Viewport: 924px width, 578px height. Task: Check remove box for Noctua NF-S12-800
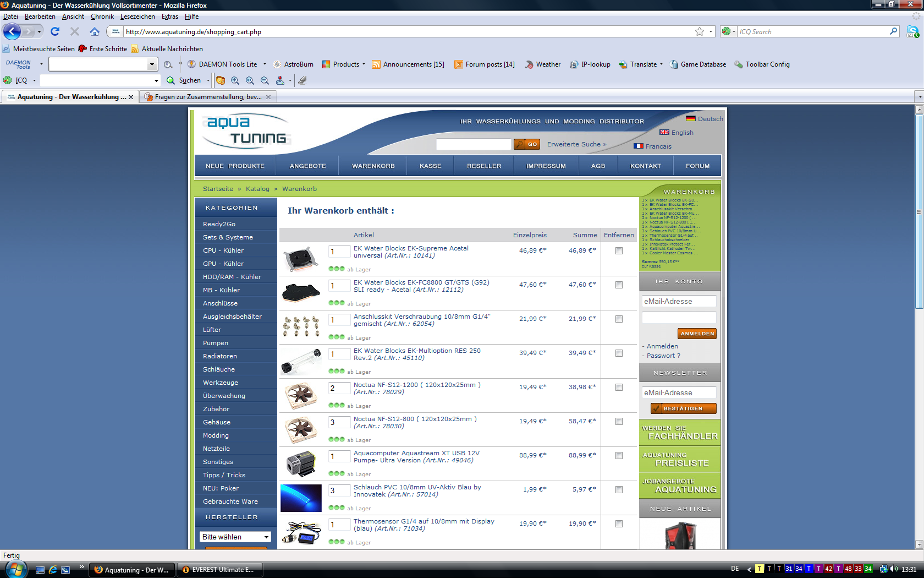click(x=619, y=422)
